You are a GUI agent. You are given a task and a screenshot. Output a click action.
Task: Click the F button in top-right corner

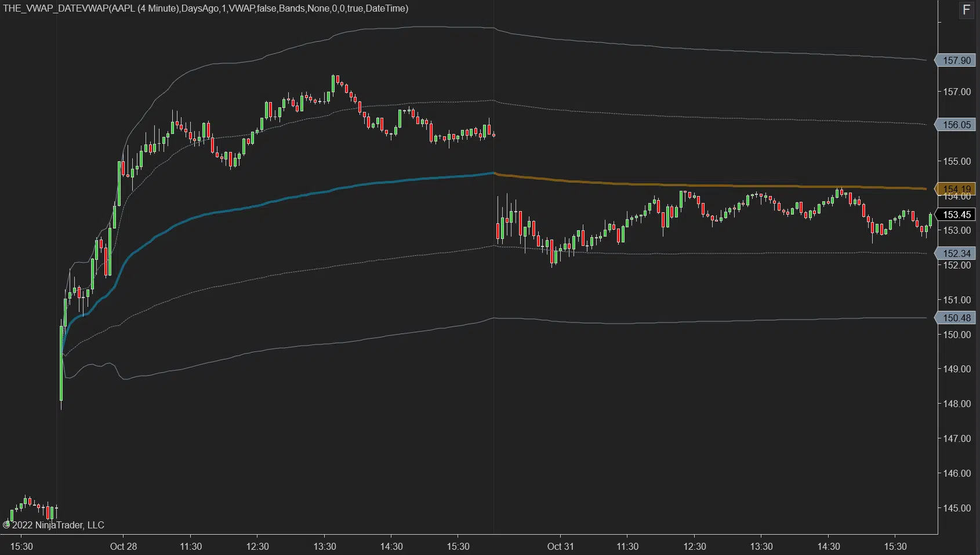(x=966, y=10)
